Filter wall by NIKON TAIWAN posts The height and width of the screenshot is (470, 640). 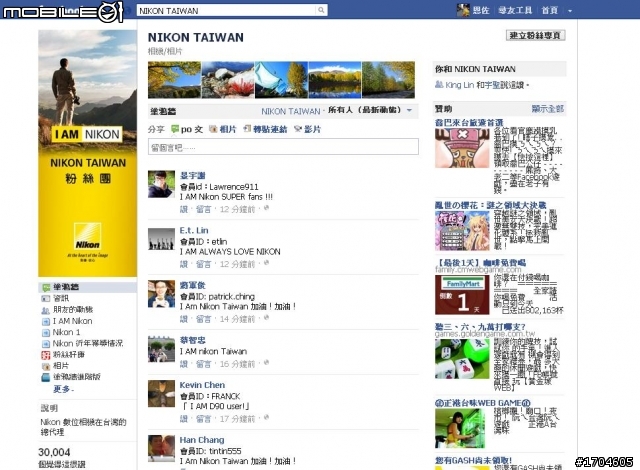click(x=291, y=111)
